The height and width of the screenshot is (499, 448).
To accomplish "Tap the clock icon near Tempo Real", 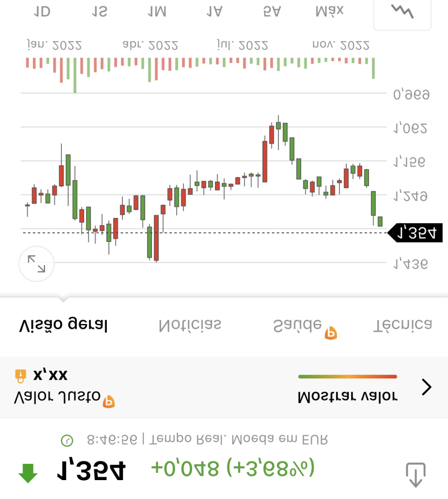I will click(67, 440).
